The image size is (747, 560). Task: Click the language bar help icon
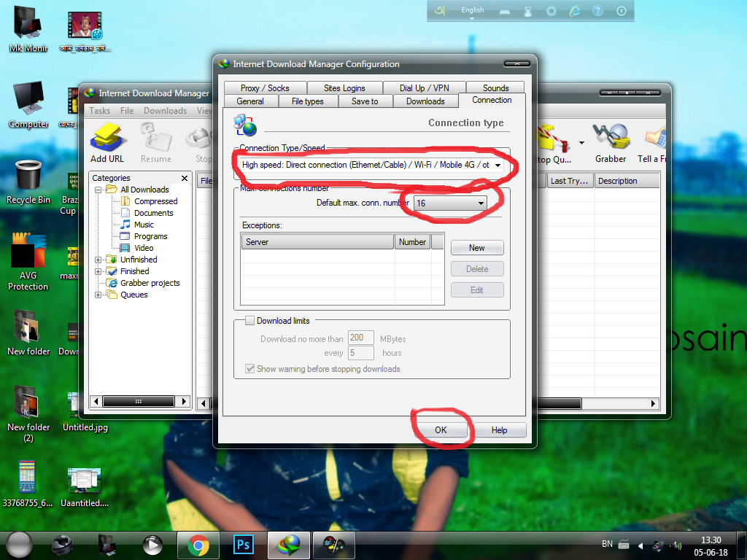pyautogui.click(x=597, y=11)
